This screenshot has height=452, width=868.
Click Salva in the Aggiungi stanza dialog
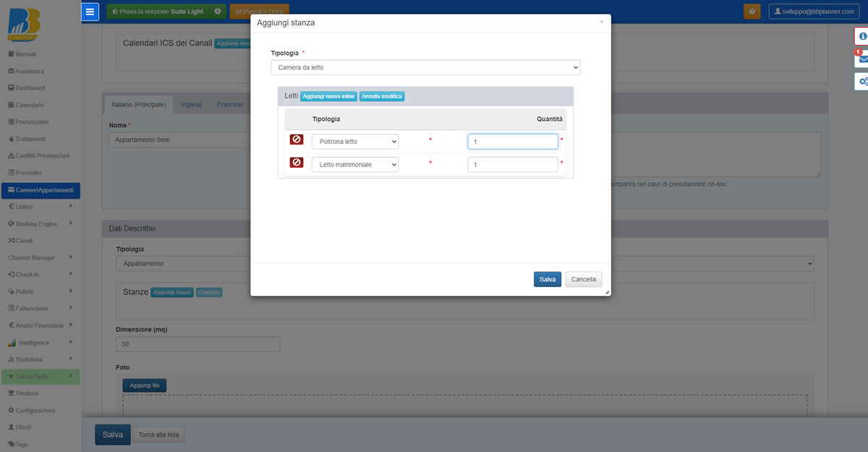coord(548,279)
